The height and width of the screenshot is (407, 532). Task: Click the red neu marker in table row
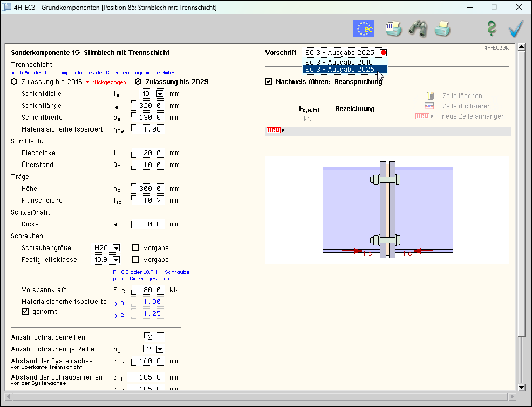pyautogui.click(x=274, y=130)
